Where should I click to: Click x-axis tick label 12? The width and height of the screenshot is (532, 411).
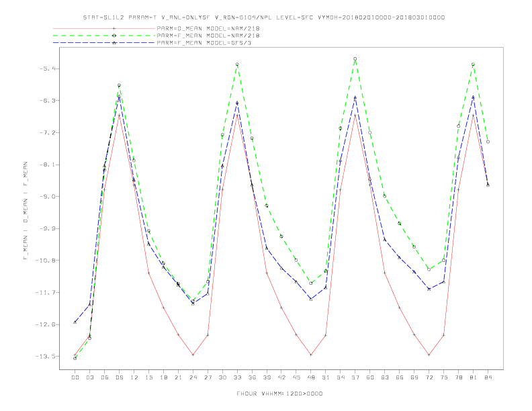click(134, 377)
